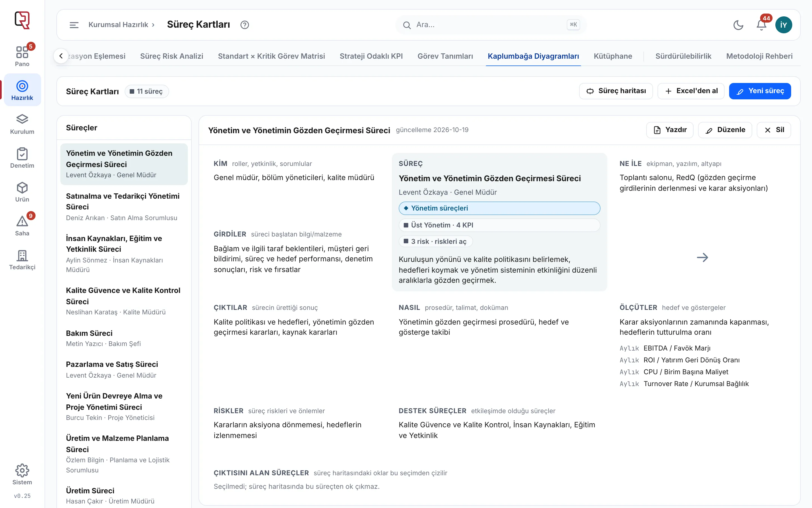Click the search field Ara...

pyautogui.click(x=491, y=25)
